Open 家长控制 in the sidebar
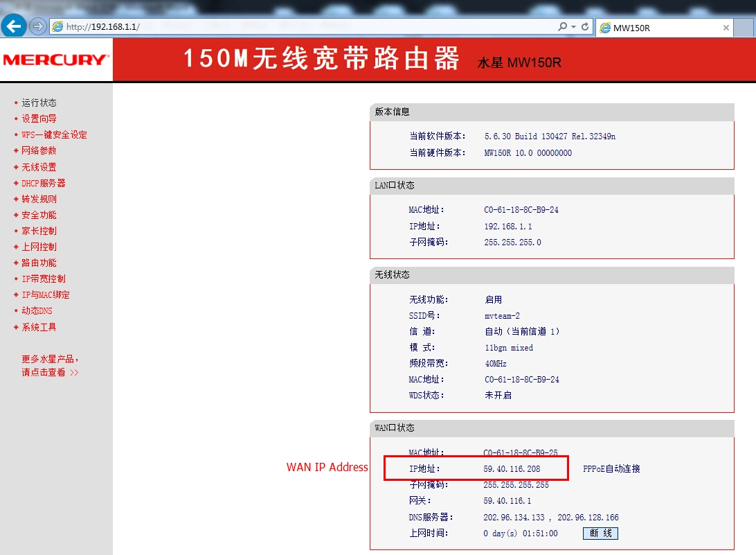 pyautogui.click(x=39, y=231)
